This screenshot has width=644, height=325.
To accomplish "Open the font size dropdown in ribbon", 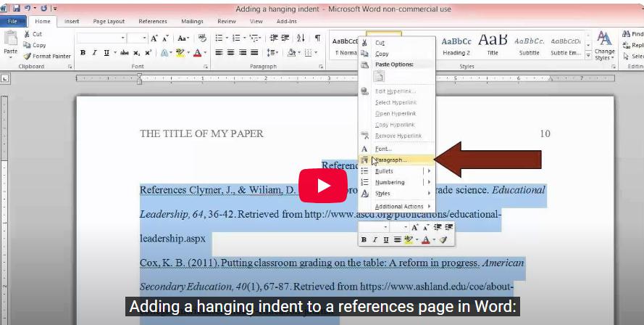I will coord(145,38).
